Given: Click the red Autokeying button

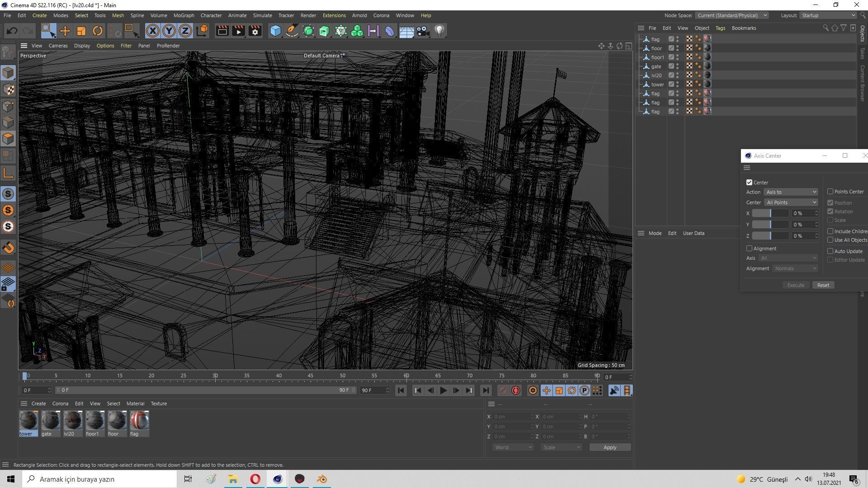Looking at the screenshot, I should (516, 390).
